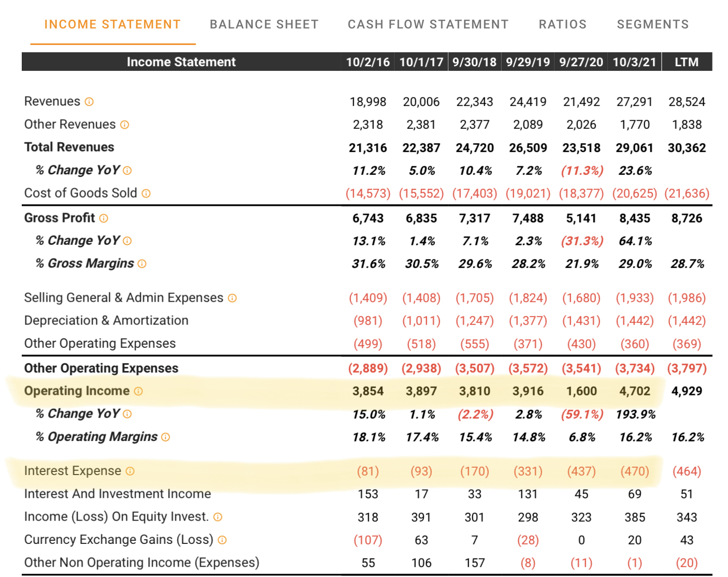Click the Income Statement table header label

tap(181, 62)
